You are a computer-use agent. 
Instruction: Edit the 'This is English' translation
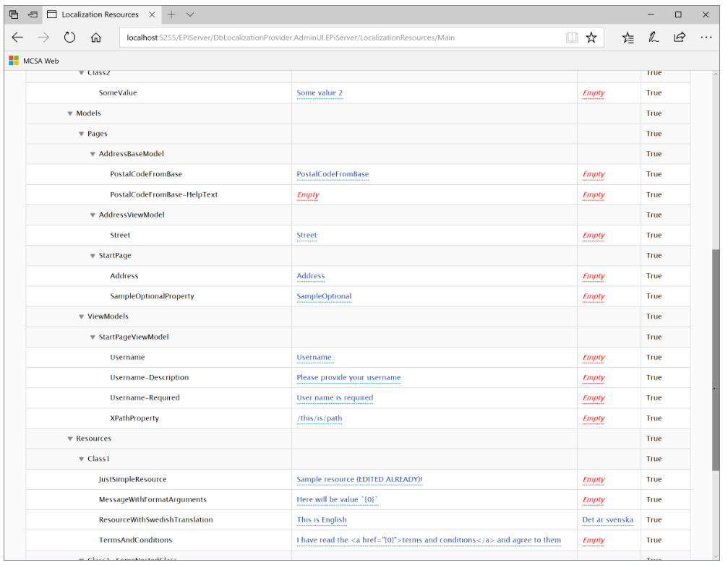click(322, 520)
